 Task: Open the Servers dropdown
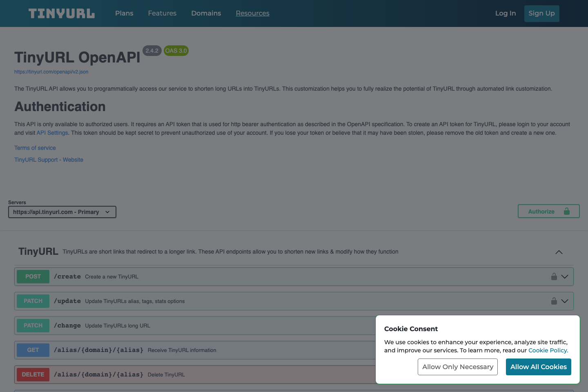[x=62, y=212]
